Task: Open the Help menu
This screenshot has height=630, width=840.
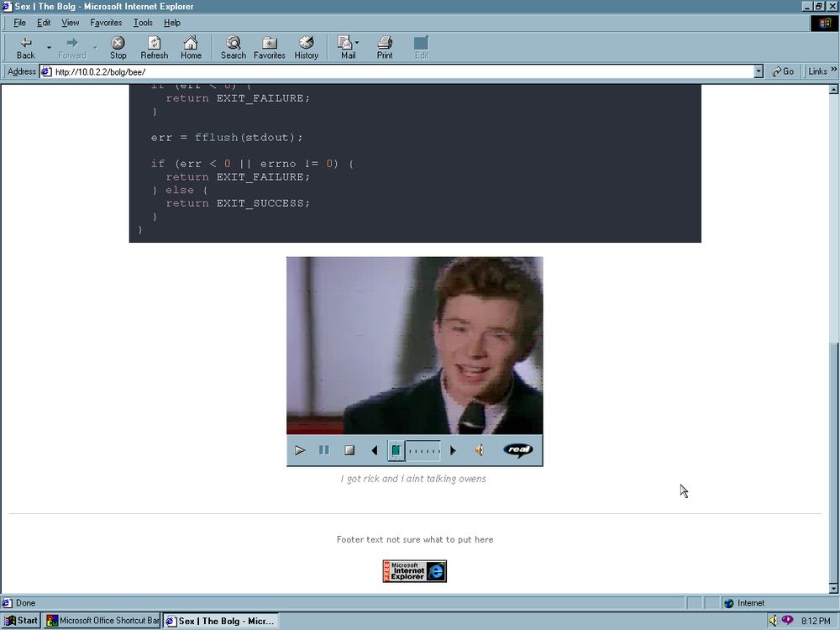Action: click(172, 23)
